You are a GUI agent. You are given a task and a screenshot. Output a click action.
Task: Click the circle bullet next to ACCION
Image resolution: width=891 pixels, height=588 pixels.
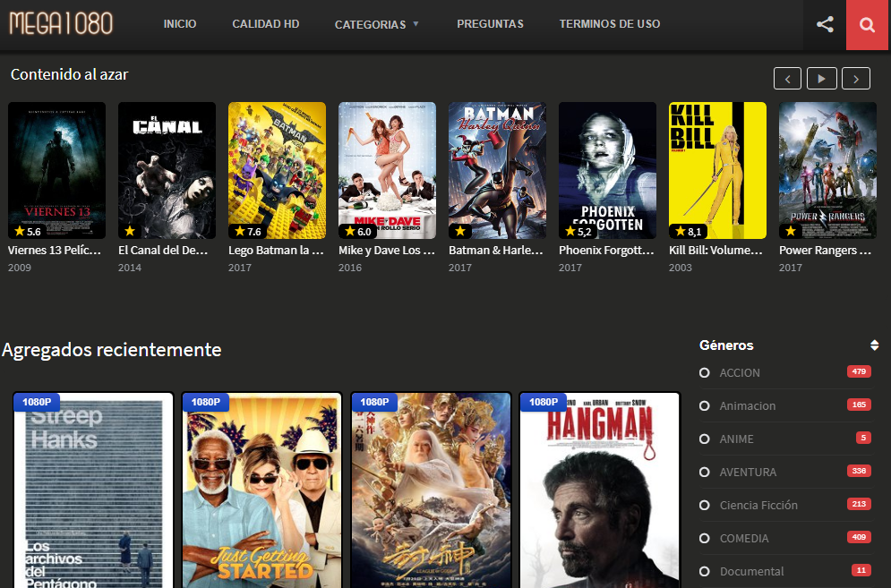(x=705, y=372)
